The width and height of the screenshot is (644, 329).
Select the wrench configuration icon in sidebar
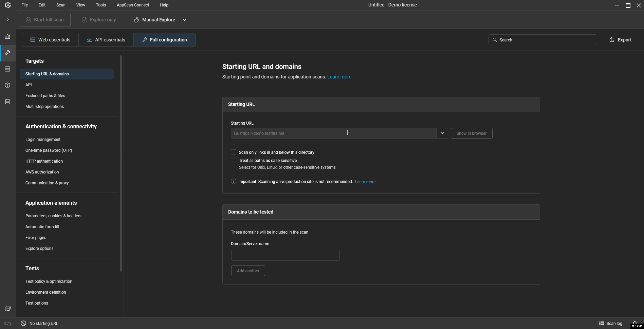7,53
